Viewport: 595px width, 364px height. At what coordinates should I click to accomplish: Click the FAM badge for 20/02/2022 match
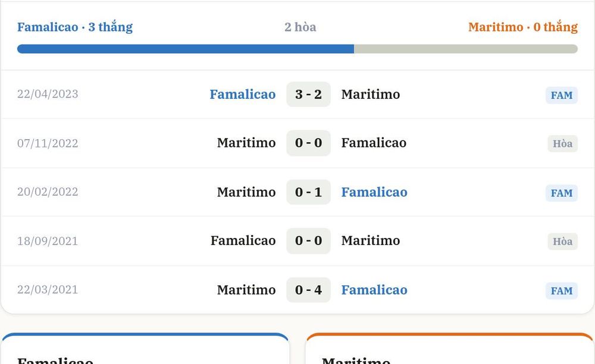click(x=562, y=193)
